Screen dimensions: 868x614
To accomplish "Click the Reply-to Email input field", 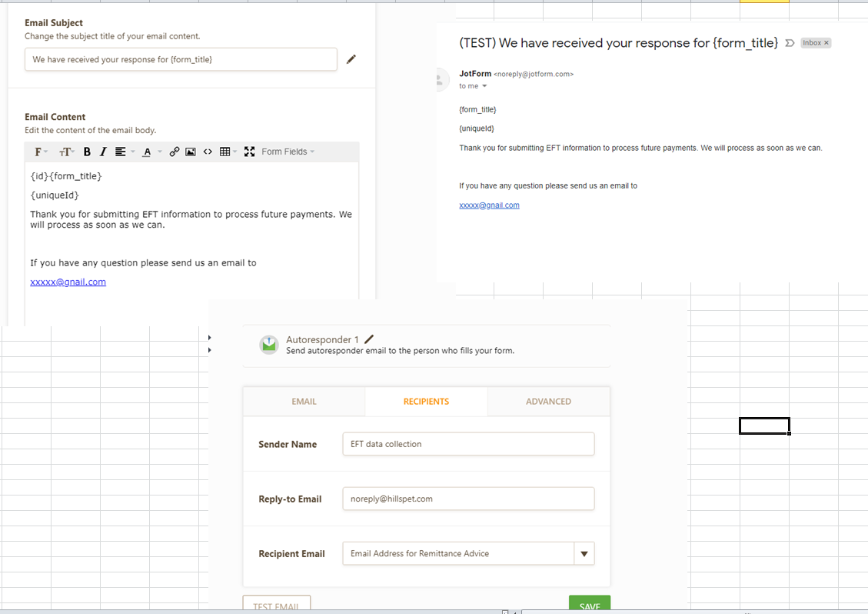I will click(x=468, y=499).
